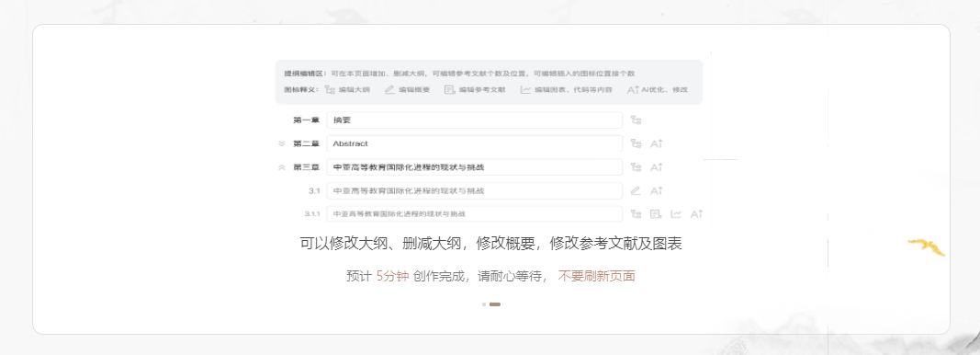
Task: Click the 图标释义 label text
Action: click(x=301, y=89)
